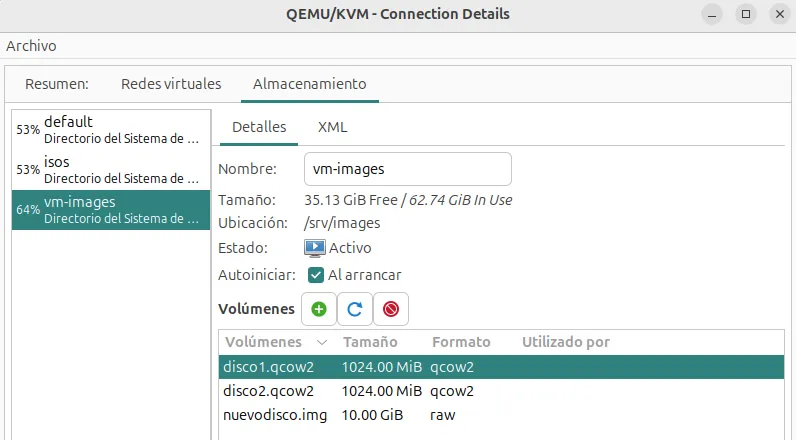Sort by the Volúmenes column arrow
The image size is (796, 440).
[321, 342]
